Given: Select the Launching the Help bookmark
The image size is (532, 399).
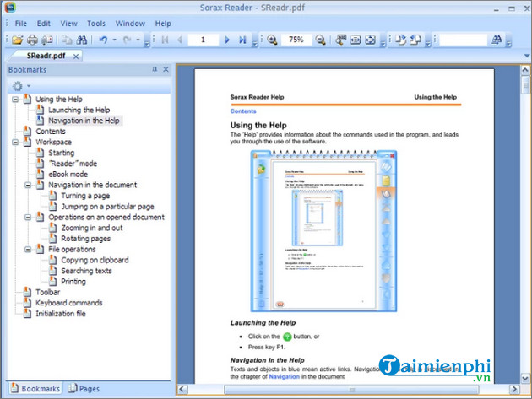Looking at the screenshot, I should (79, 111).
